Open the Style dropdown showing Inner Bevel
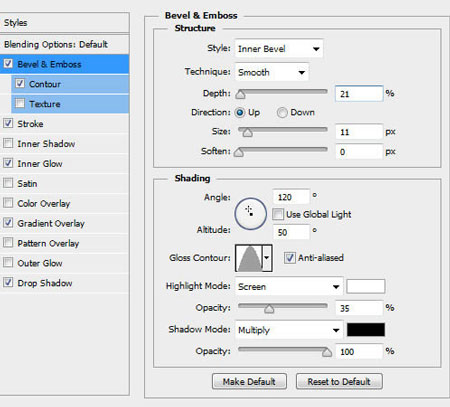 point(279,49)
